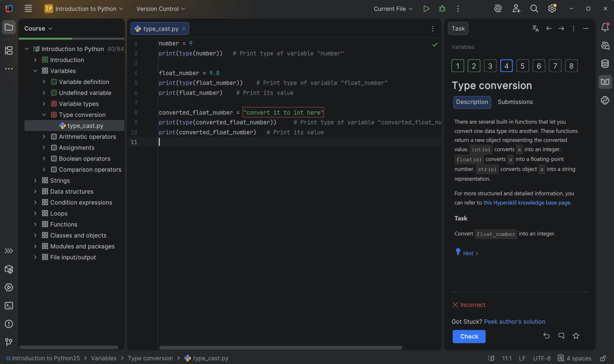Open the Current File run configuration dropdown
Image resolution: width=614 pixels, height=364 pixels.
pos(393,9)
